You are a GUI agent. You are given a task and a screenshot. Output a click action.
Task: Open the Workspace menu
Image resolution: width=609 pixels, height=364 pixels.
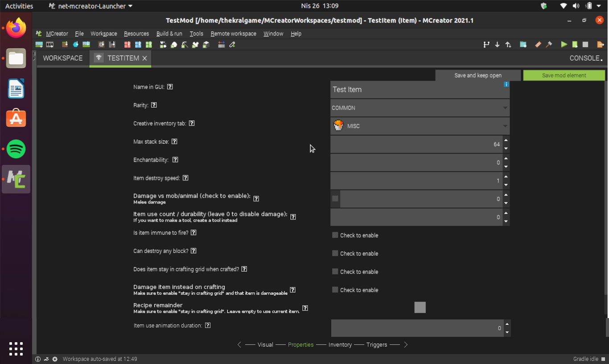click(104, 33)
